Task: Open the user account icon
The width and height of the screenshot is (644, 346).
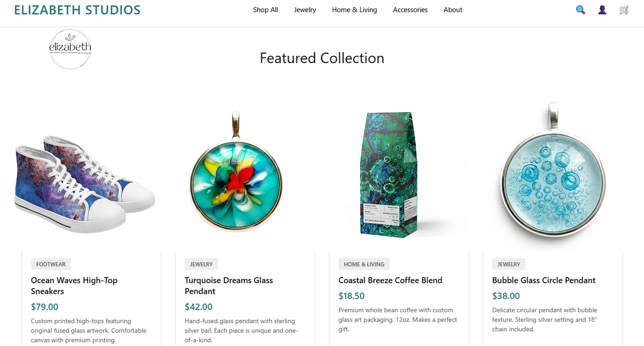Action: [602, 10]
